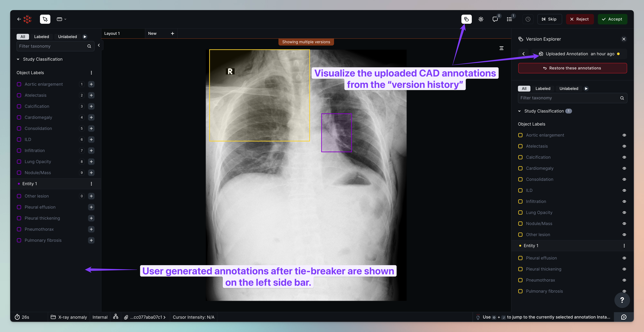Check Aortic enlargement in left sidebar
This screenshot has height=332, width=644.
(19, 84)
